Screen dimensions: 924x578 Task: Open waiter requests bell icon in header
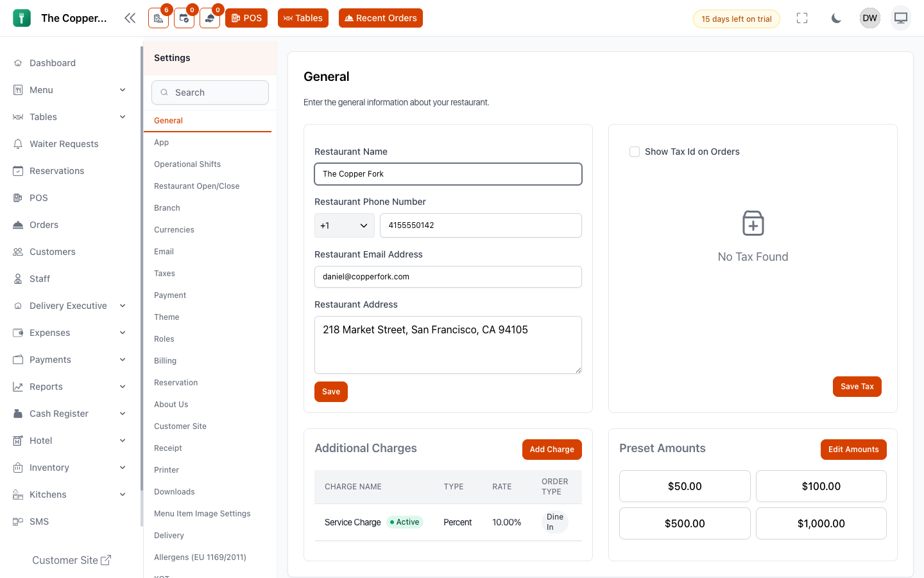(x=210, y=18)
